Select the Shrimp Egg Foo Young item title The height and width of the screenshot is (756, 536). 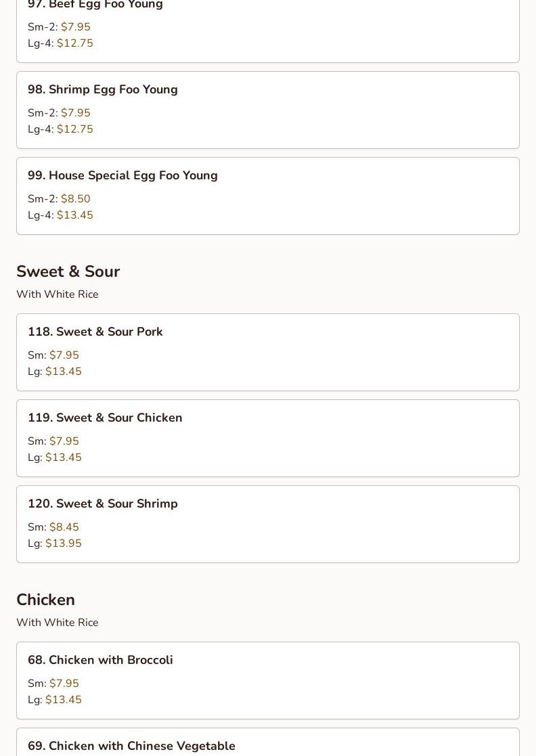coord(103,89)
